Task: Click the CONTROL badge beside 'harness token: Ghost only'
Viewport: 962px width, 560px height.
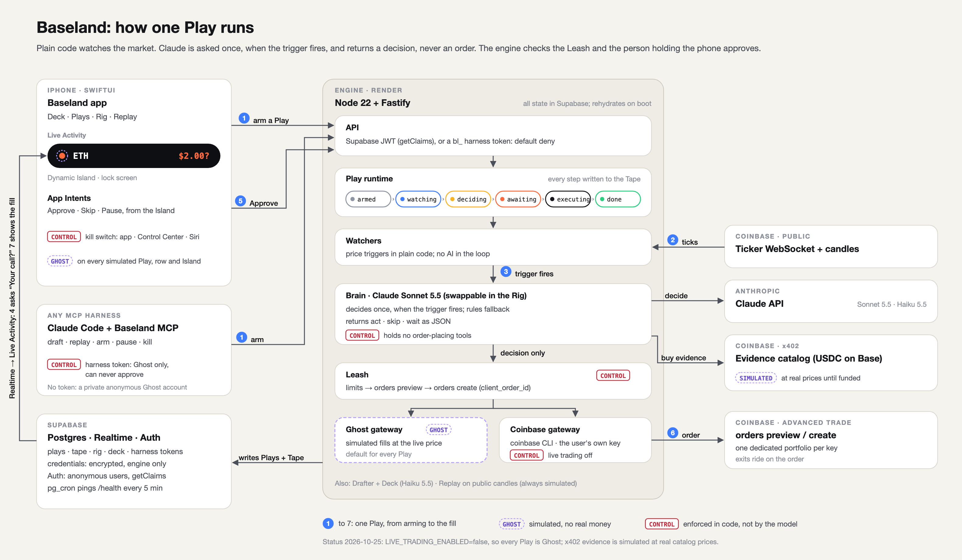Action: [x=64, y=365]
